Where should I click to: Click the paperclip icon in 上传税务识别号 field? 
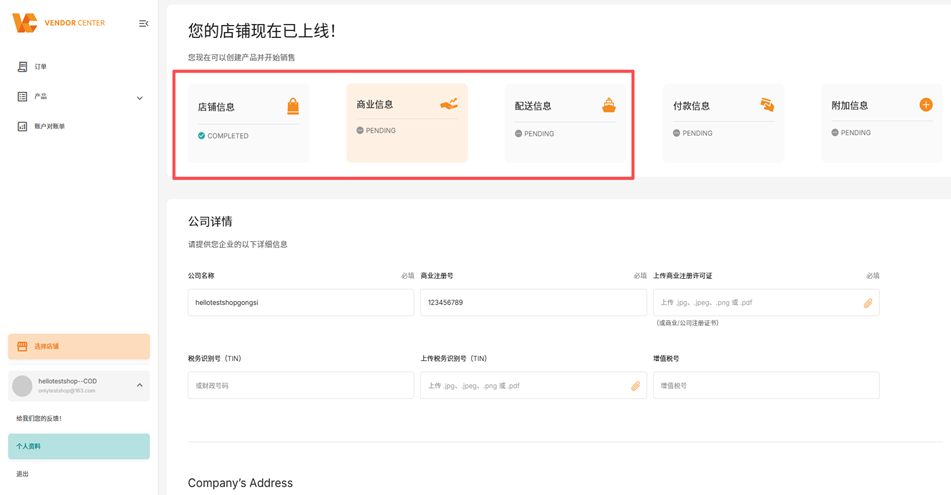pos(635,386)
